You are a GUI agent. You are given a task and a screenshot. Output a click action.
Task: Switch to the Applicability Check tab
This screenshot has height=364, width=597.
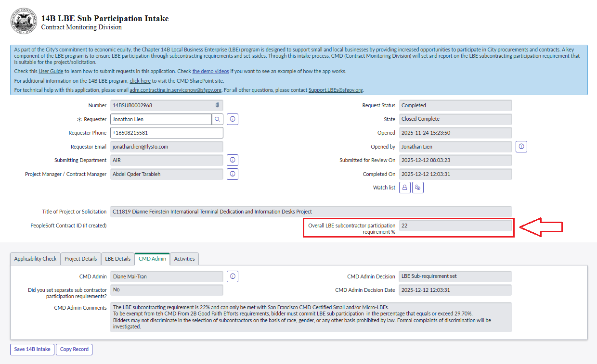tap(35, 259)
